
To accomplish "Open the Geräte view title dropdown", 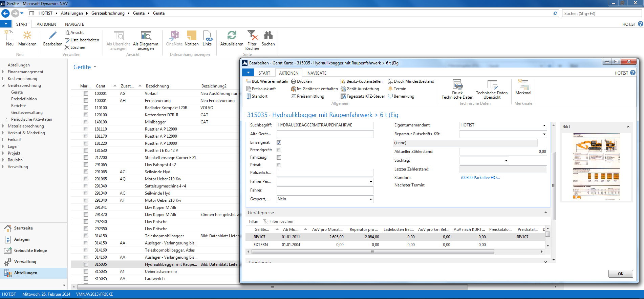I will [x=95, y=67].
